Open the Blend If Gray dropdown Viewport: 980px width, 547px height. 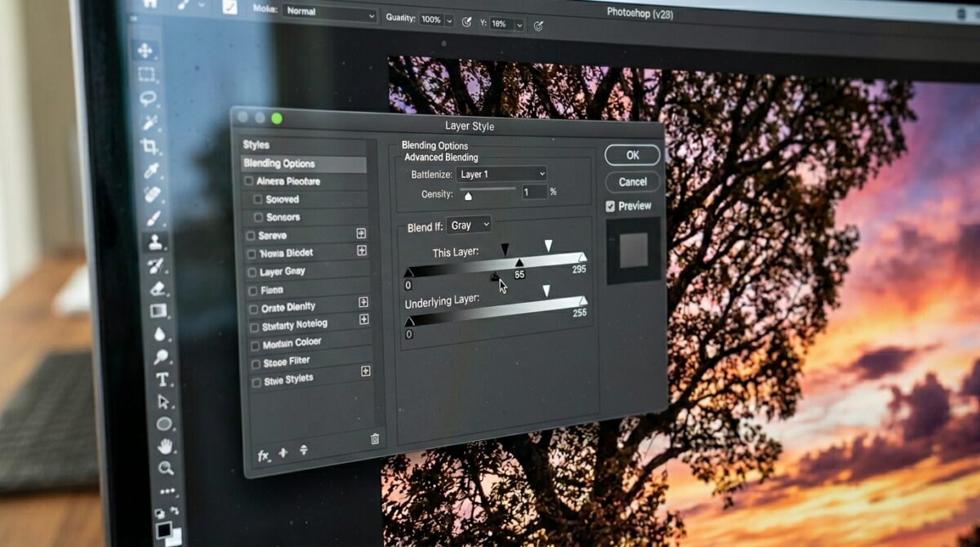pyautogui.click(x=469, y=225)
